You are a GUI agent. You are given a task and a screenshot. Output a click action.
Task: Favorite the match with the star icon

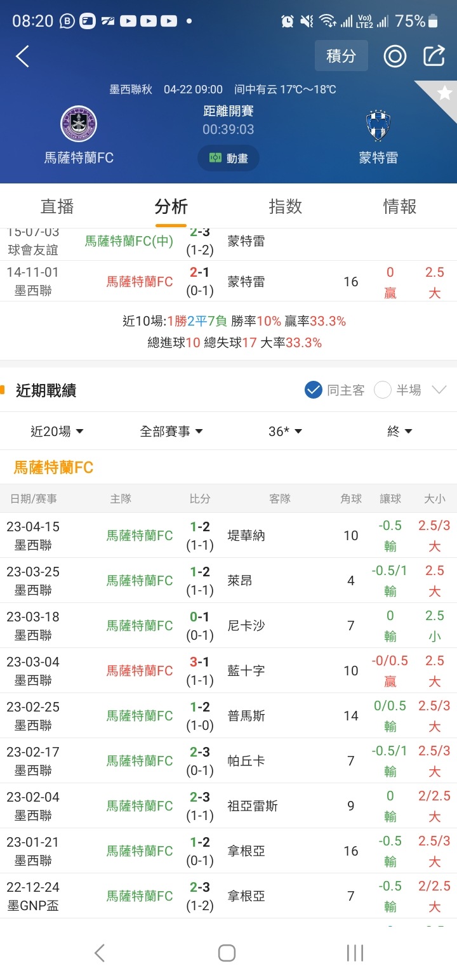(x=444, y=93)
